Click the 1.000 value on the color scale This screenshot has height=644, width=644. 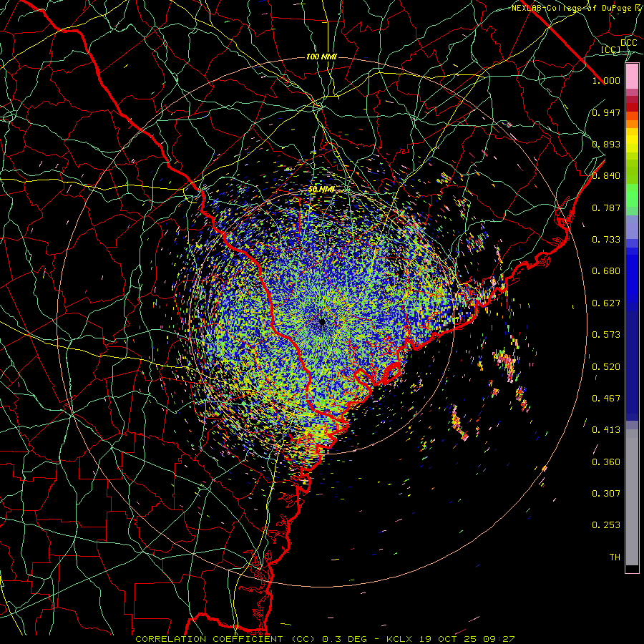[606, 80]
